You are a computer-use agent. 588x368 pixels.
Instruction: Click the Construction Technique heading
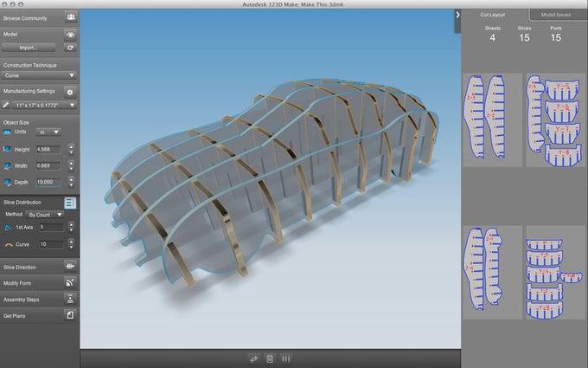[30, 65]
